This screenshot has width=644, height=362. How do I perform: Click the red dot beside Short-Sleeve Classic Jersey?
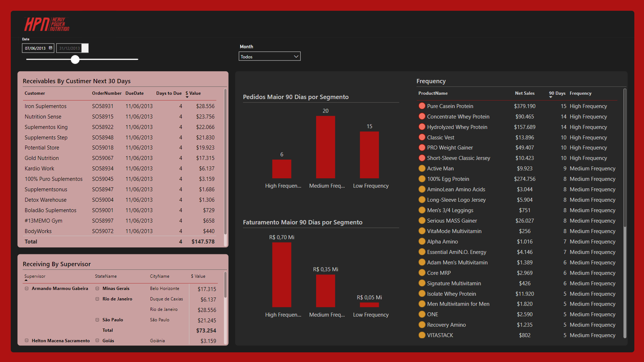pos(422,158)
